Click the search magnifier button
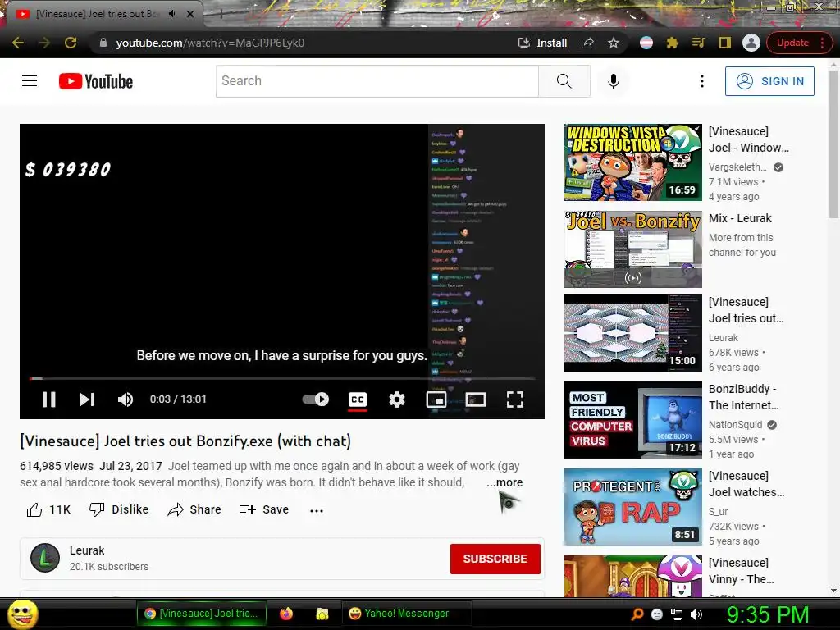Screen dimensions: 840x630 point(564,81)
